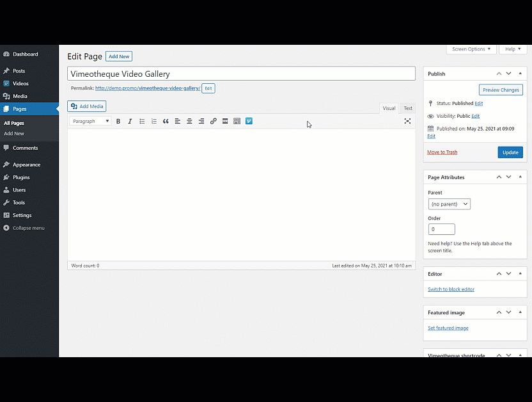Toggle the toolbar kitchen sink
The height and width of the screenshot is (402, 532).
tap(237, 121)
